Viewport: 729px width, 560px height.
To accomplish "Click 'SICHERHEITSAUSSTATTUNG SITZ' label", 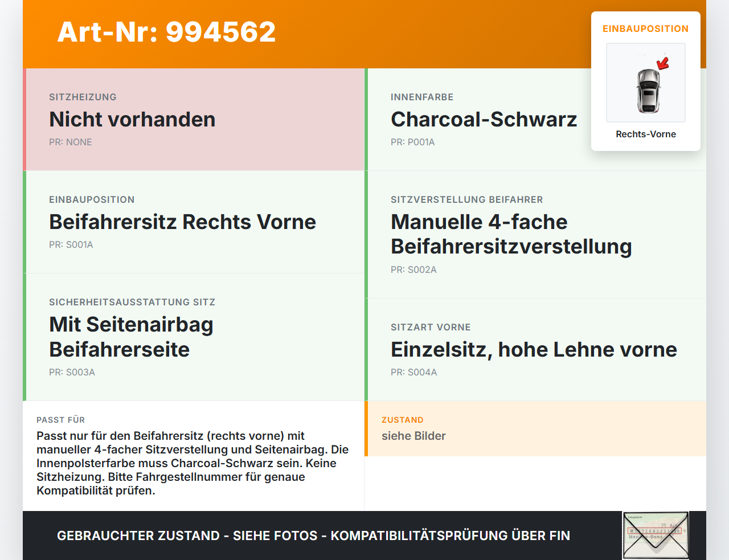I will (132, 302).
